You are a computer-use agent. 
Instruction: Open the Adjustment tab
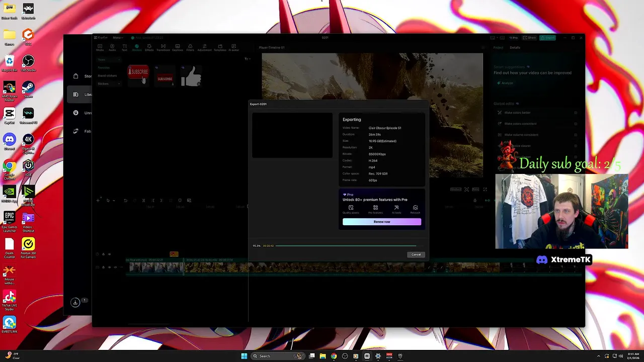pyautogui.click(x=205, y=48)
